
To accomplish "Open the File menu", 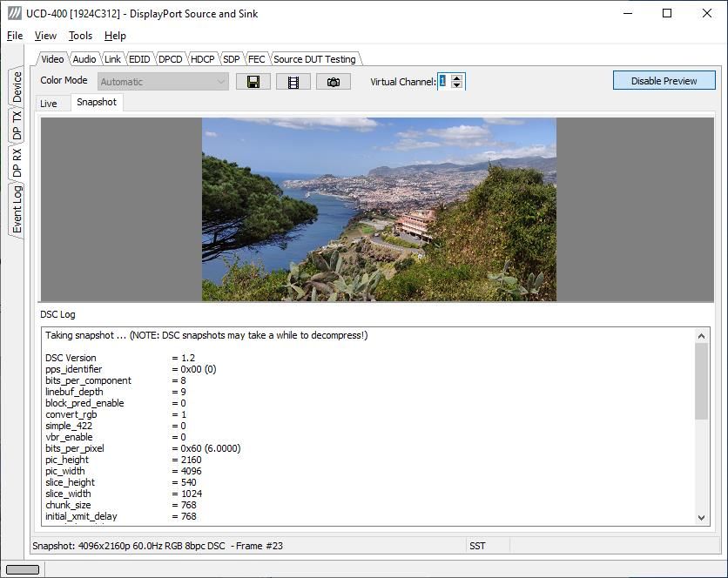I will (x=15, y=36).
